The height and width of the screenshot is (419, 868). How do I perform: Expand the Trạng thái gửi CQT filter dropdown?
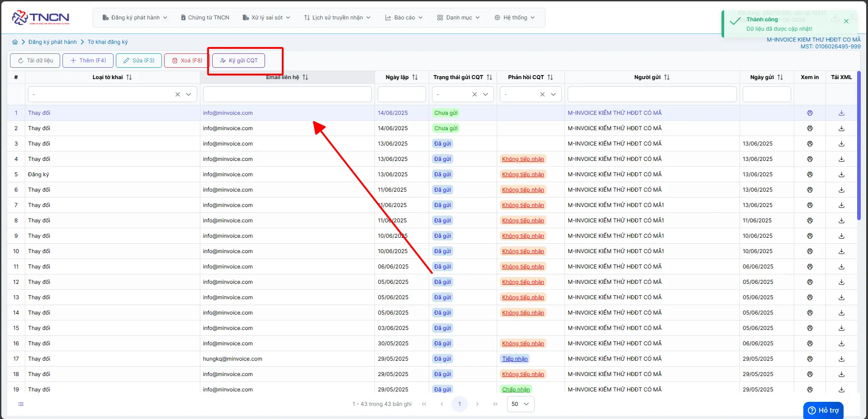click(485, 94)
